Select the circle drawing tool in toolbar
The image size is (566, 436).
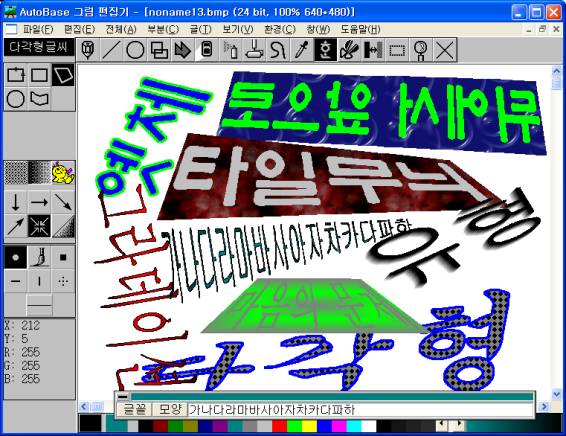(135, 50)
